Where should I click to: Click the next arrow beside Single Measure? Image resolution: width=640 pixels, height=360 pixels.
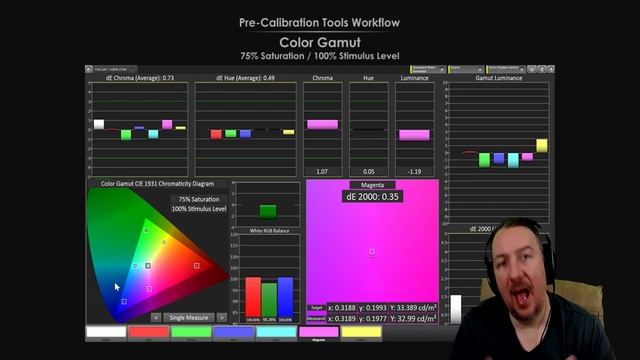(222, 318)
